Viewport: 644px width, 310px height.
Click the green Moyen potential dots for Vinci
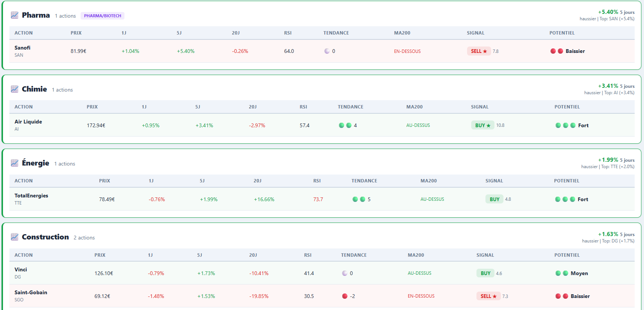pyautogui.click(x=561, y=273)
